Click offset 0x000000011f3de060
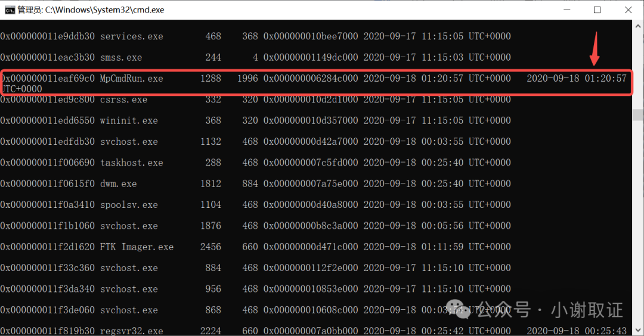The height and width of the screenshot is (336, 644). (47, 310)
